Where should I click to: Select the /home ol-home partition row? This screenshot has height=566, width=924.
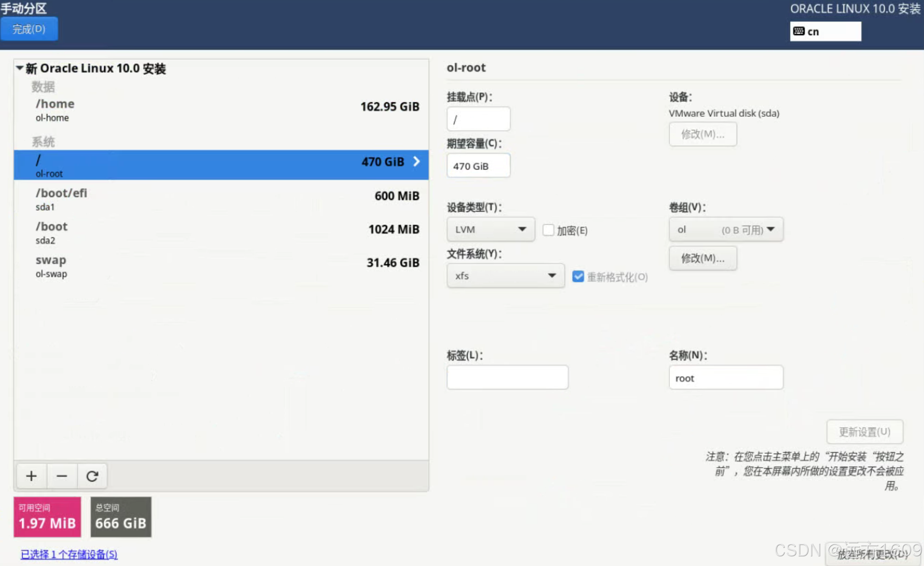point(221,110)
